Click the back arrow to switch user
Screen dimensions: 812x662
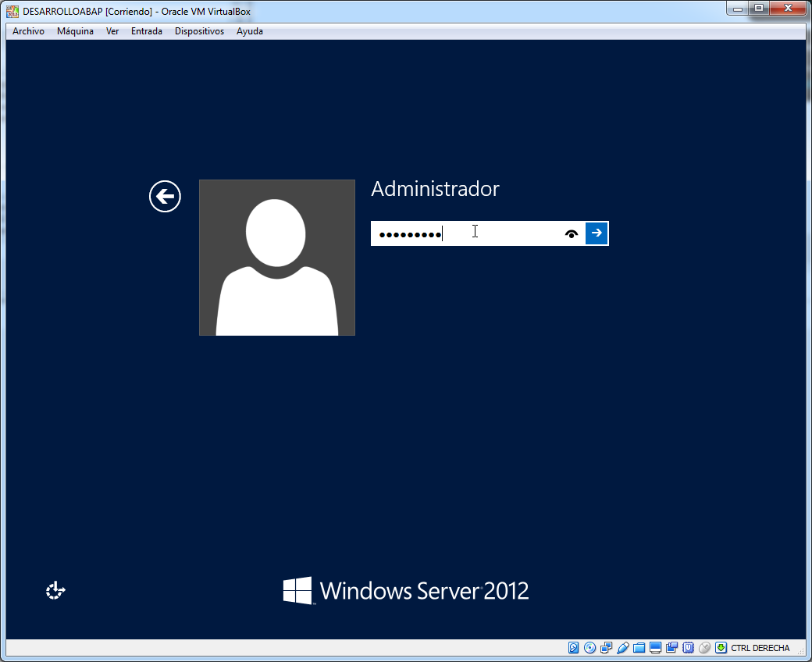(165, 196)
